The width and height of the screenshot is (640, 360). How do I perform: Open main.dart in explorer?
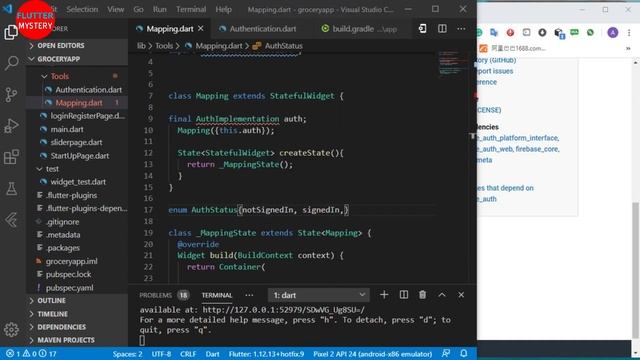[77, 129]
